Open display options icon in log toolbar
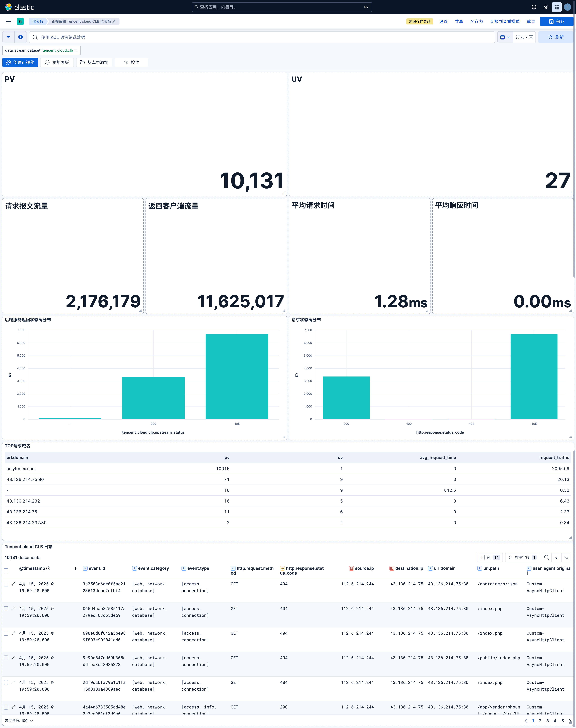This screenshot has width=576, height=728. coord(567,558)
